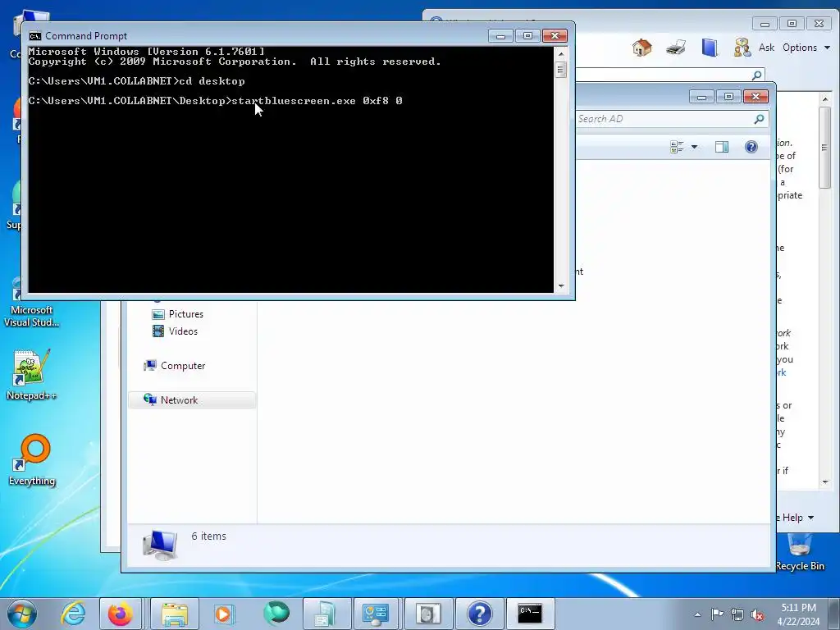
Task: Click Command Prompt scrollbar up arrow
Action: (561, 53)
